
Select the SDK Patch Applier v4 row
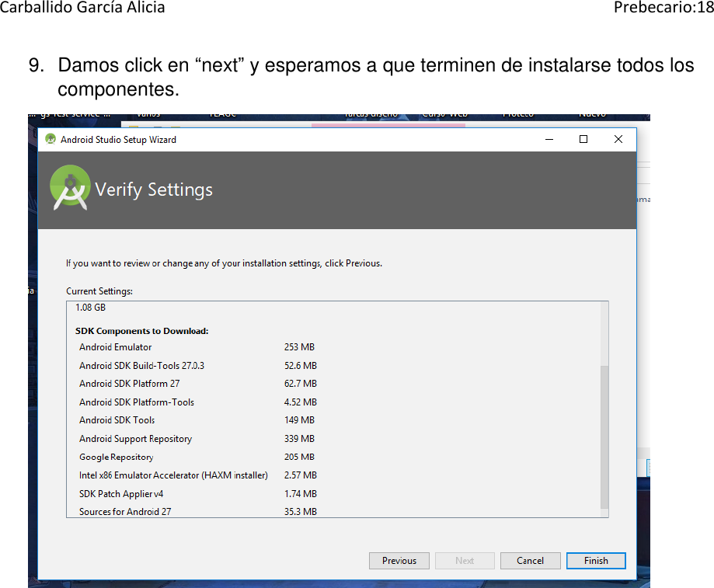click(x=197, y=494)
